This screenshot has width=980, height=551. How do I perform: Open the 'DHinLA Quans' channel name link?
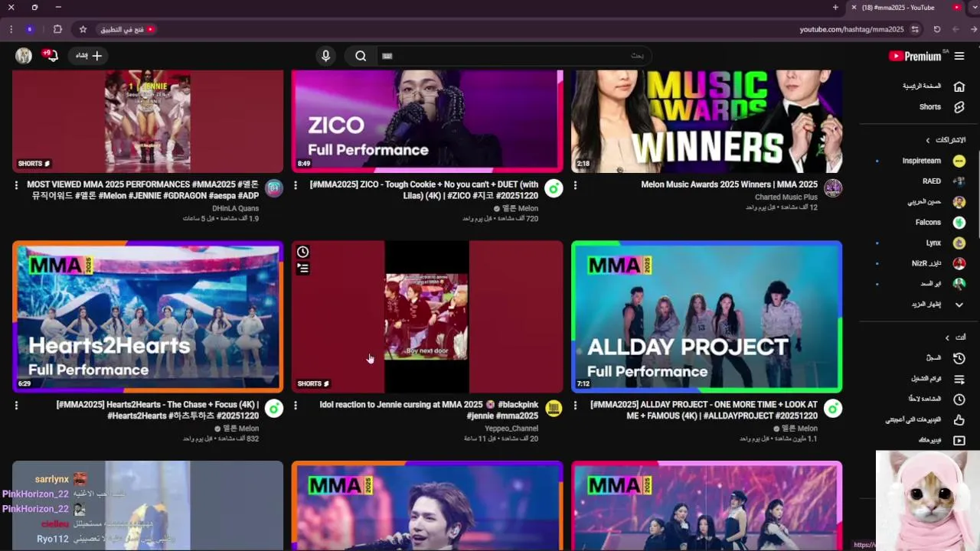(236, 208)
